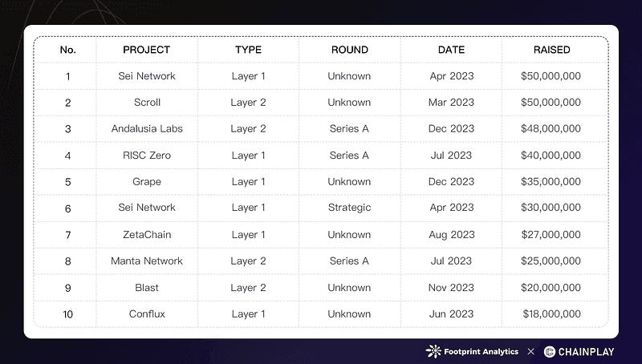This screenshot has width=642, height=364.
Task: Select the ZetaChain project cell
Action: coord(147,235)
